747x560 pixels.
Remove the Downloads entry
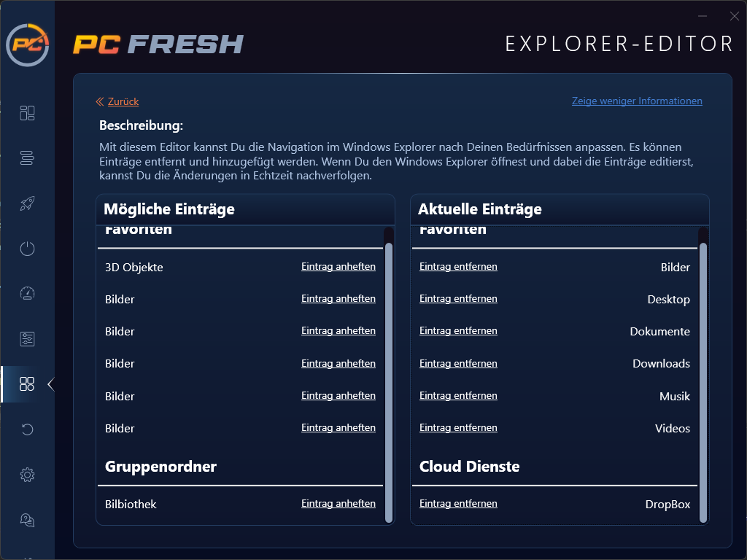458,363
